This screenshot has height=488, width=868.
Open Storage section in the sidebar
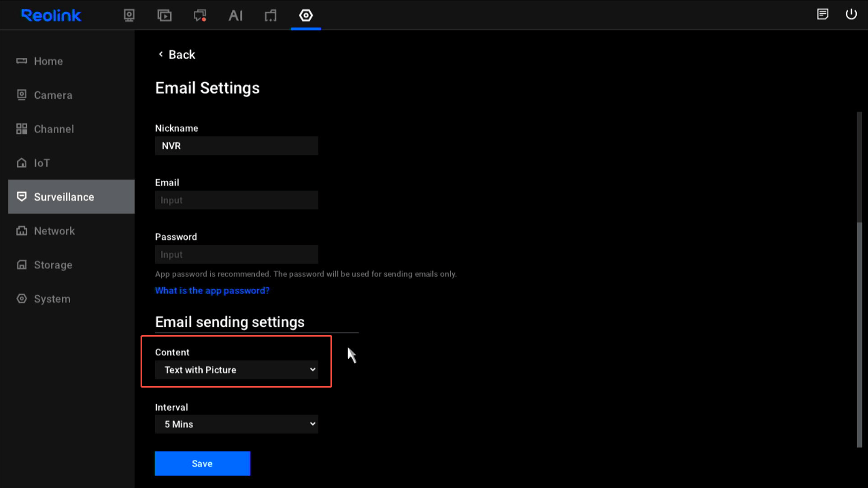(71, 265)
